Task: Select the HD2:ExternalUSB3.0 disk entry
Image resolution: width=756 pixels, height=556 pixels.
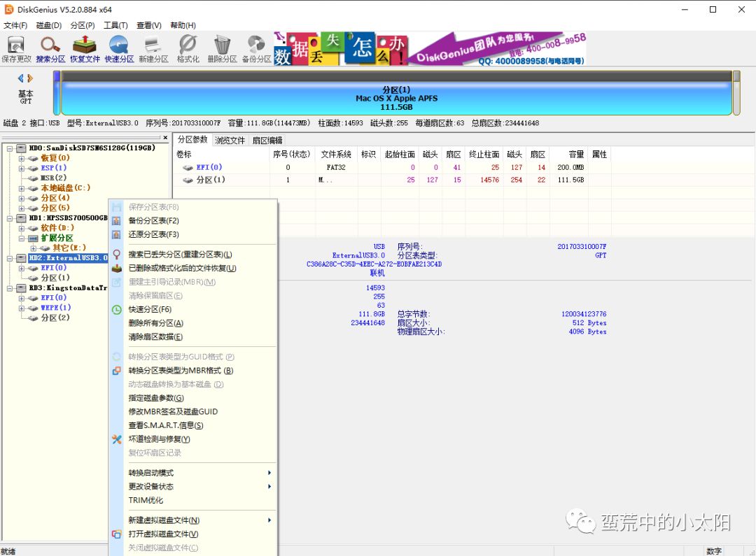Action: pos(68,258)
